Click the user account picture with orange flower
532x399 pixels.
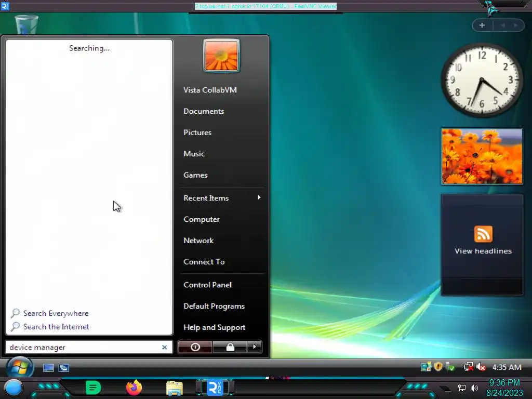coord(221,56)
